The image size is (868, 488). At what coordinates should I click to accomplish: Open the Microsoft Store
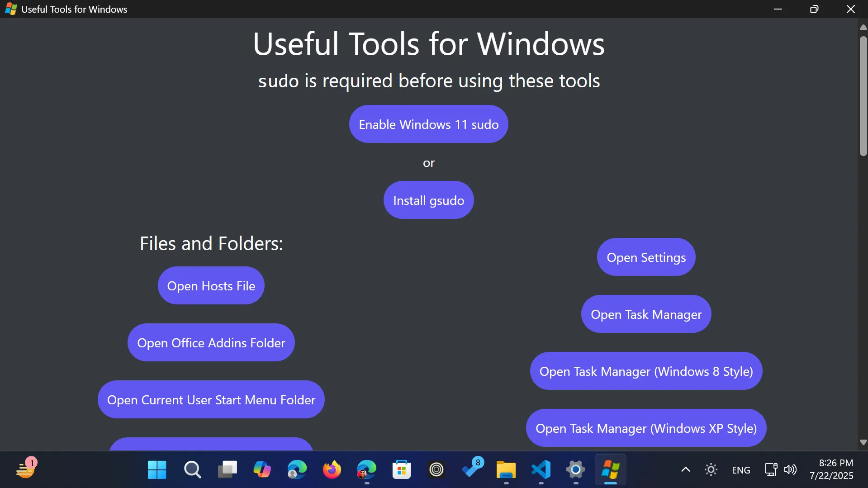click(402, 469)
